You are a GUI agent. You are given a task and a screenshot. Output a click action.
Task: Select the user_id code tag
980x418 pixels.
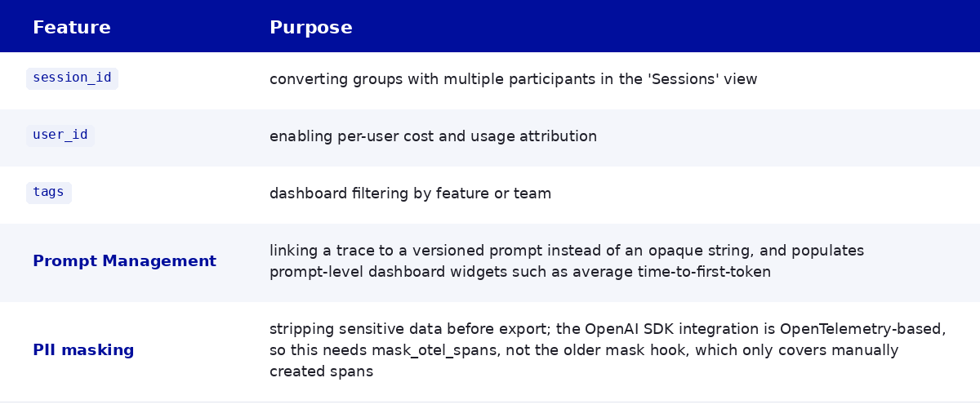click(x=60, y=136)
